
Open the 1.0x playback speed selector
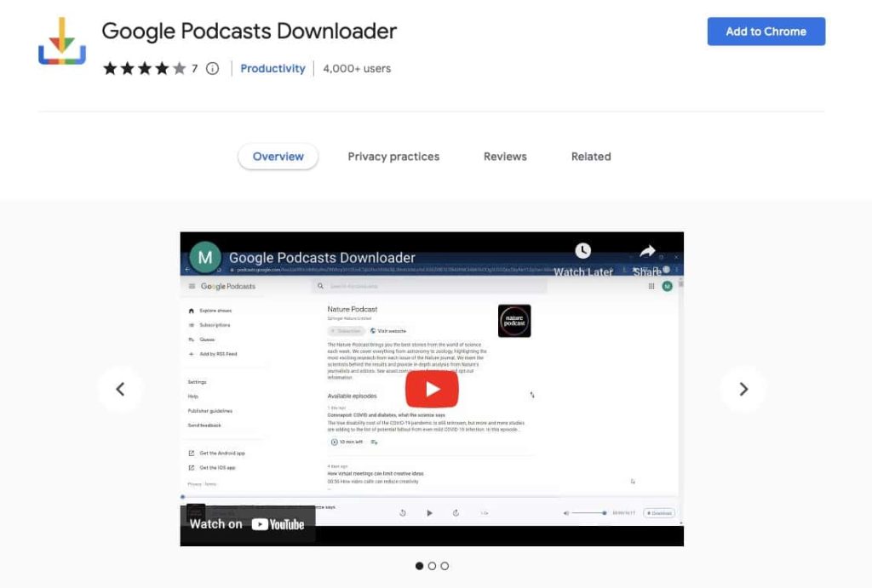pyautogui.click(x=483, y=513)
